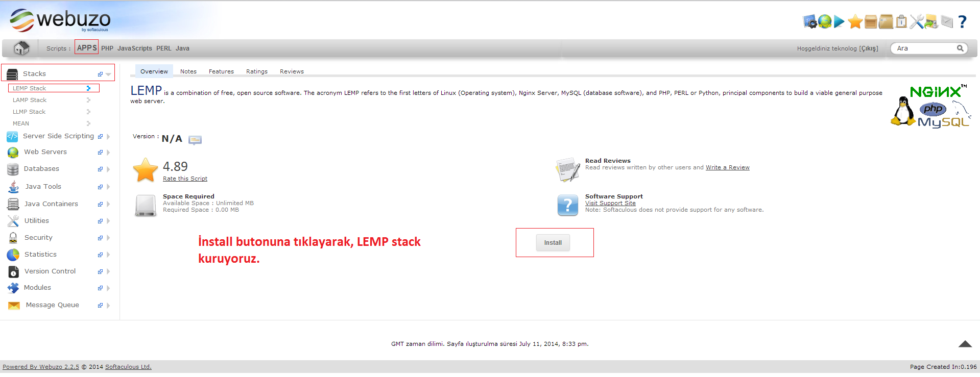Select LLMP Stack in the sidebar

(x=29, y=112)
